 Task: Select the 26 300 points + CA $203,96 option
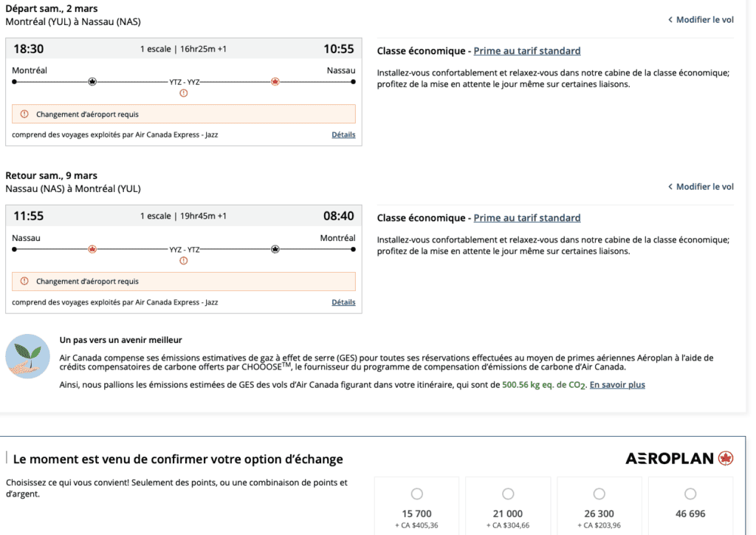(x=599, y=494)
